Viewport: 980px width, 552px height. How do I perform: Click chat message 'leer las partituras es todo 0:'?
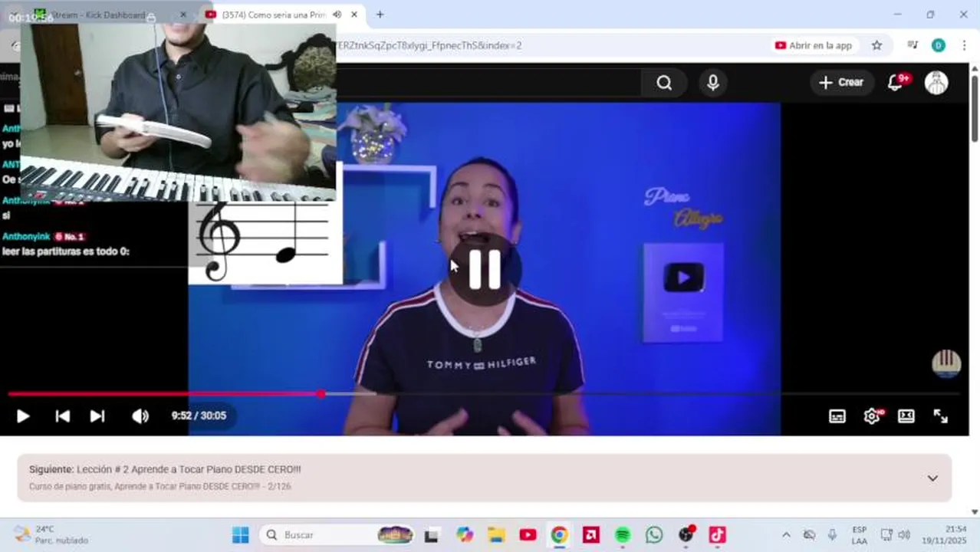click(x=66, y=251)
